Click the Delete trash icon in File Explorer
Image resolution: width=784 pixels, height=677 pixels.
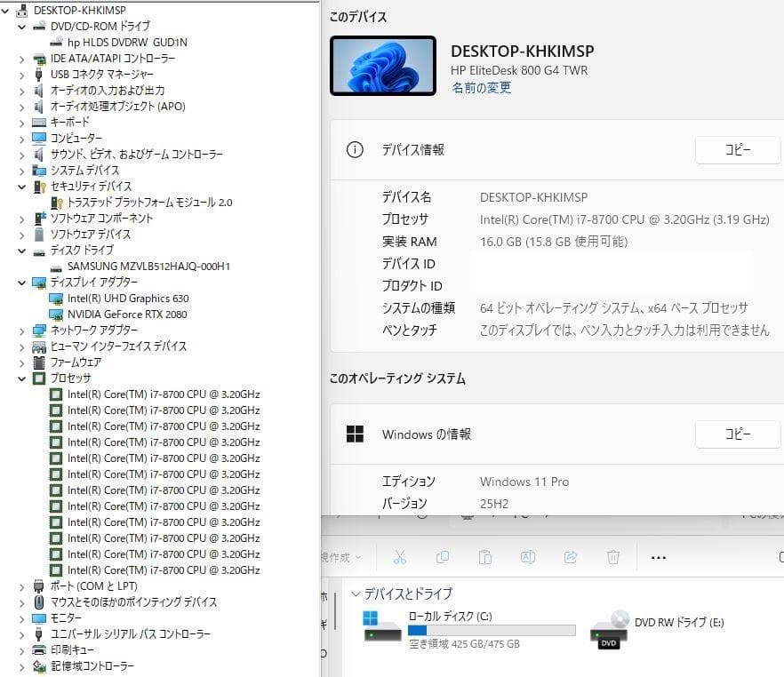[613, 557]
